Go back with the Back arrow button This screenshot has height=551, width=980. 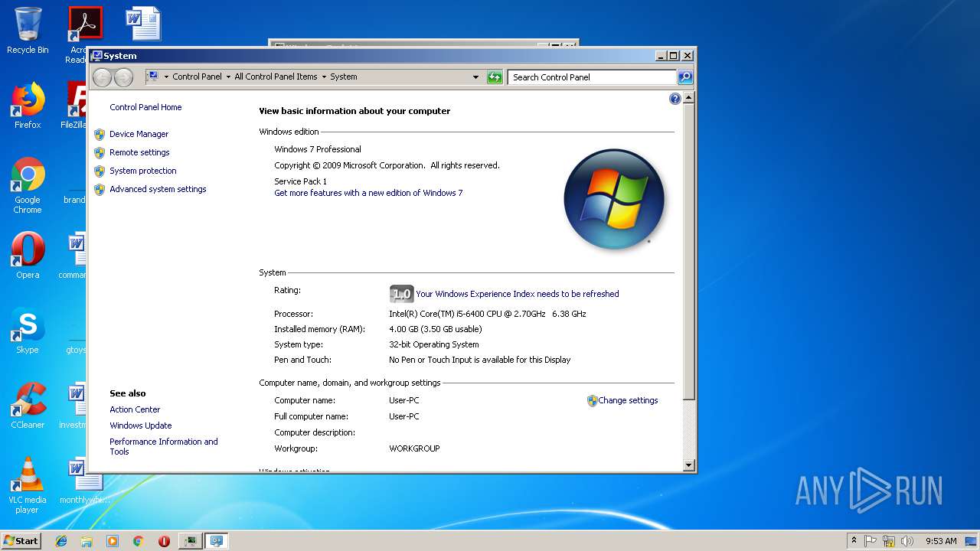[x=102, y=77]
